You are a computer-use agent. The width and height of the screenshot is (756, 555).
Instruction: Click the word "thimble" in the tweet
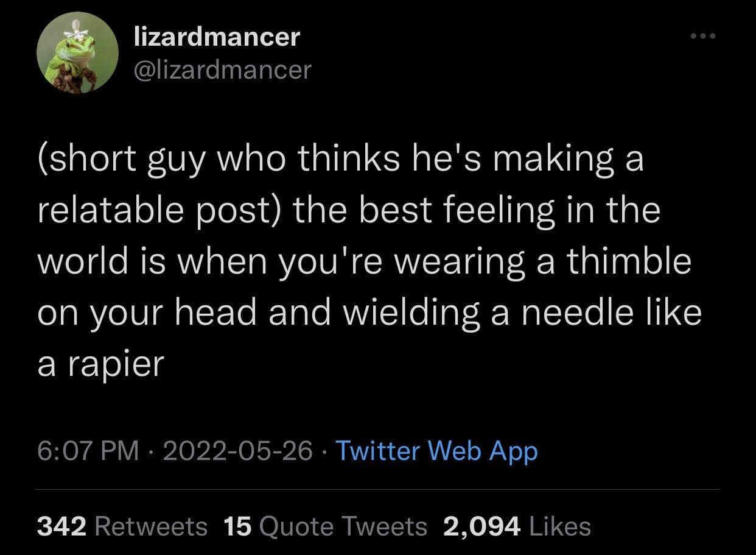(630, 261)
